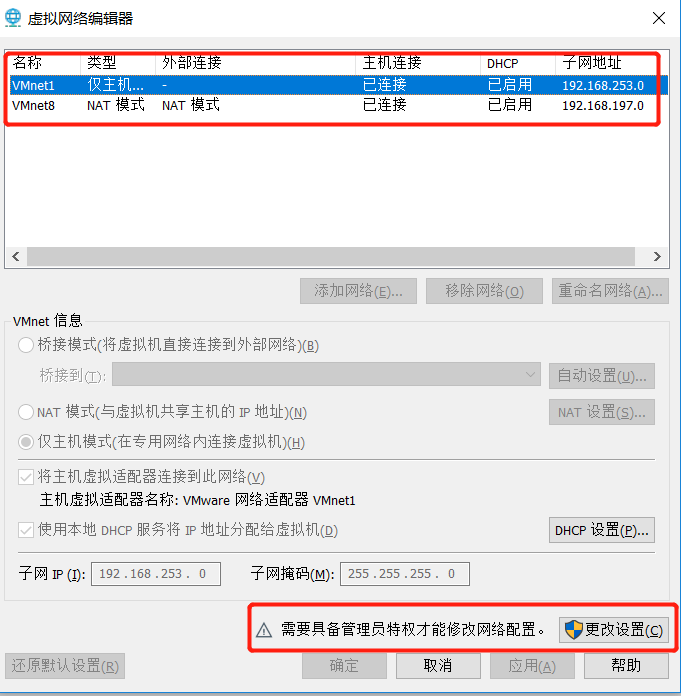The image size is (681, 696).
Task: Open DHCP 设置 dialog
Action: [x=602, y=530]
